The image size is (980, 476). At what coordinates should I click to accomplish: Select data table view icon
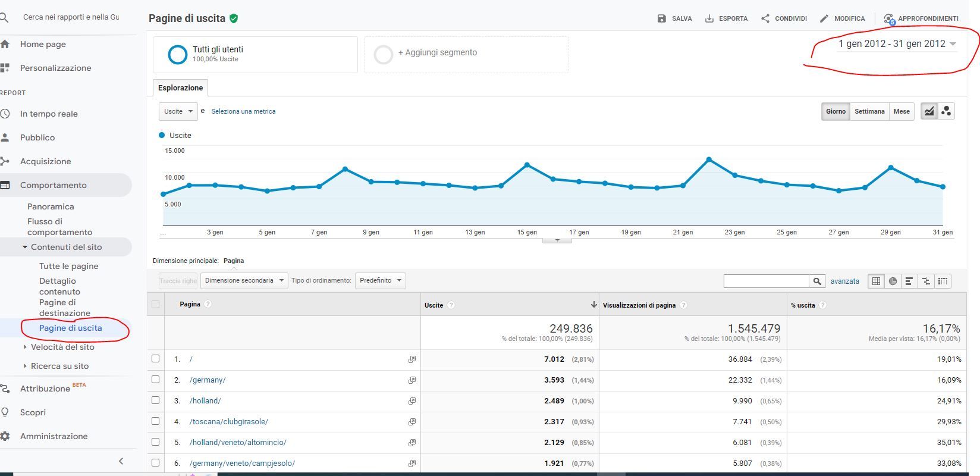click(876, 281)
